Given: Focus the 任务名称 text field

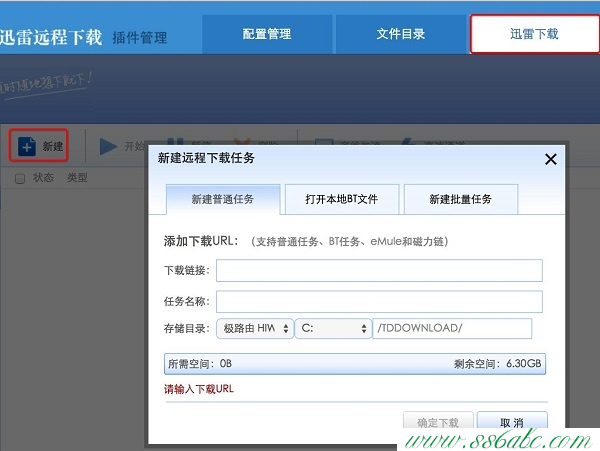Looking at the screenshot, I should pyautogui.click(x=379, y=301).
